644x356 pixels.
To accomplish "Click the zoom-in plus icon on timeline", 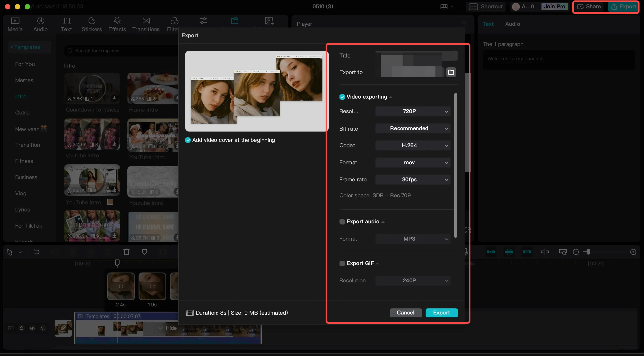I will click(633, 252).
